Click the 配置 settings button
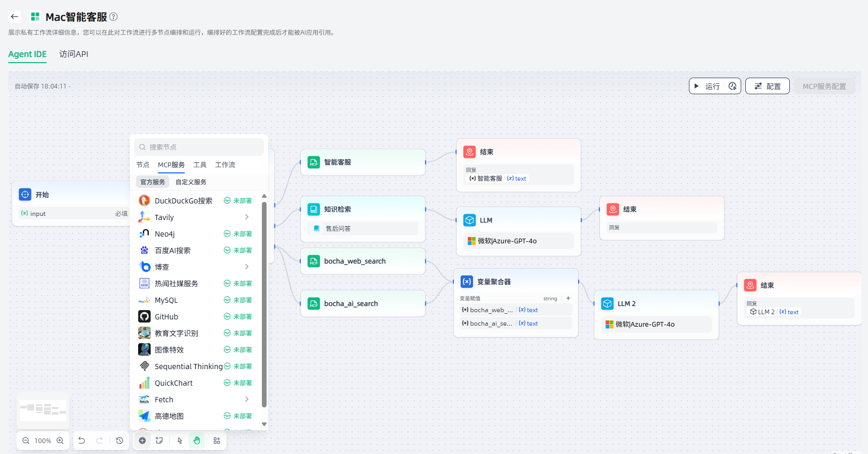The image size is (868, 454). pyautogui.click(x=767, y=86)
